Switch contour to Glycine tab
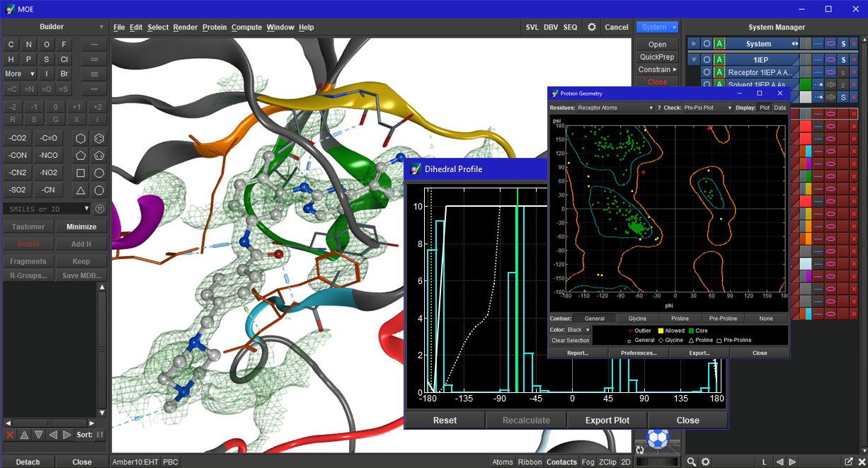 pyautogui.click(x=637, y=319)
